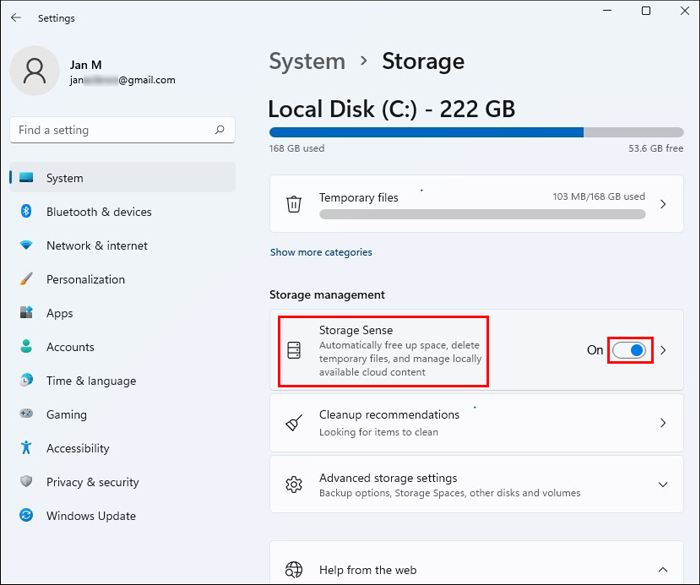
Task: Click the Storage management heading
Action: click(327, 295)
